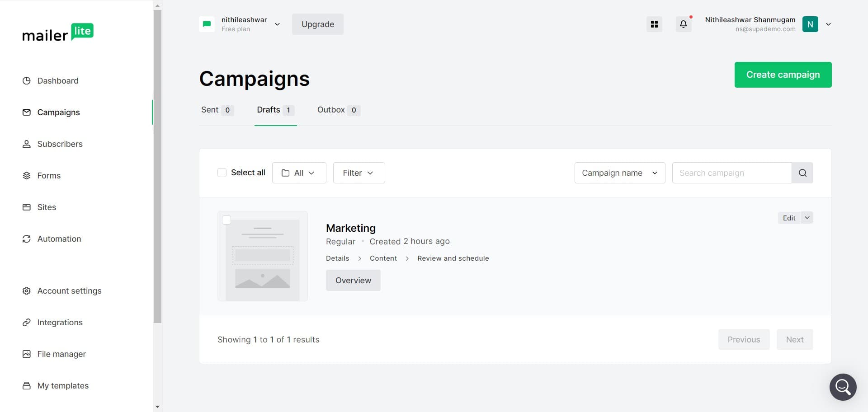
Task: Enable the Select all checkbox
Action: click(222, 173)
